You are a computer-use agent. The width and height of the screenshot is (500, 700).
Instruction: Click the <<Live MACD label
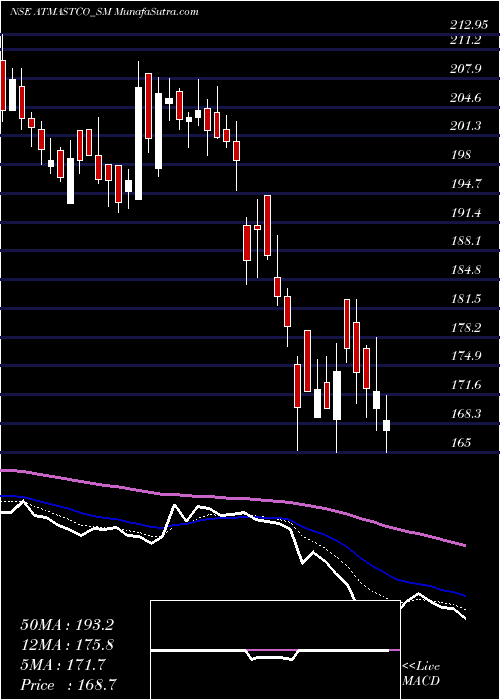[421, 674]
